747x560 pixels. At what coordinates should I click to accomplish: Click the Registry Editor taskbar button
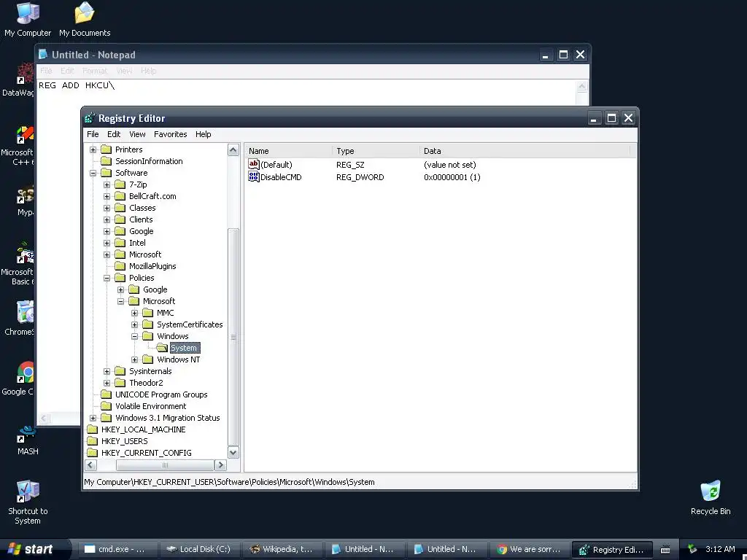click(x=611, y=549)
